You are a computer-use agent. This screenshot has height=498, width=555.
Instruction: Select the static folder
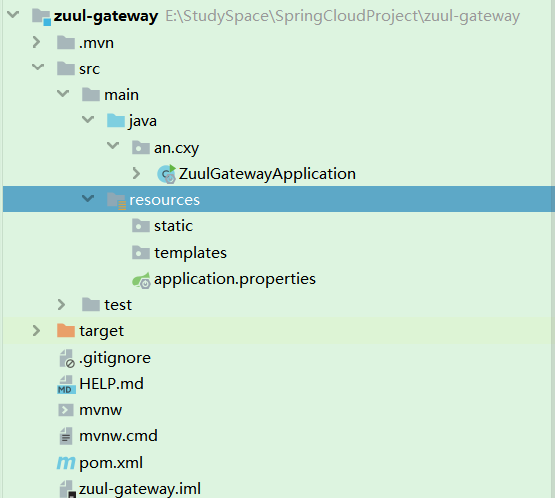tap(173, 226)
